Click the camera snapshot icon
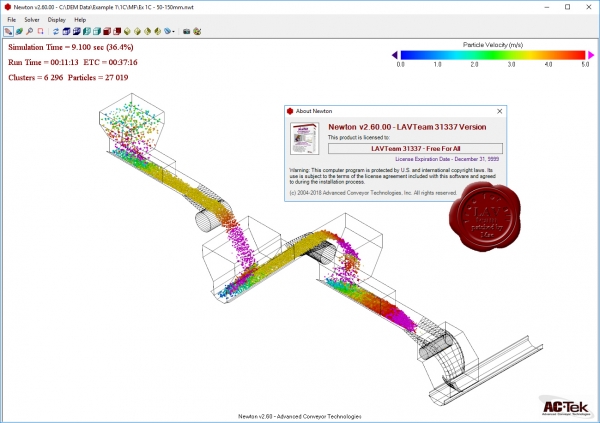The image size is (600, 423). coord(186,31)
